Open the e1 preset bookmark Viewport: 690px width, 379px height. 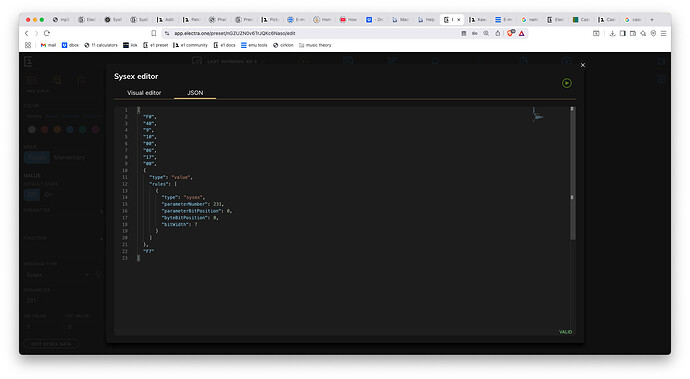[156, 45]
